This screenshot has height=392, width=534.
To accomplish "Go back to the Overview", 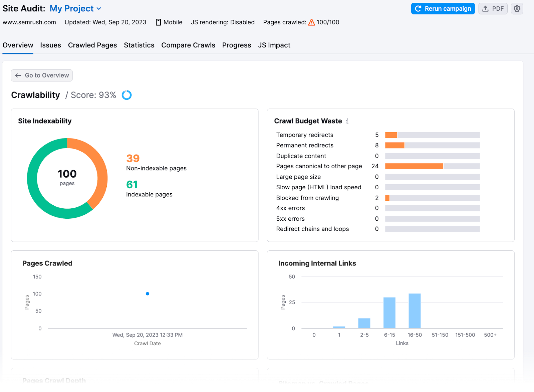I will pyautogui.click(x=42, y=75).
